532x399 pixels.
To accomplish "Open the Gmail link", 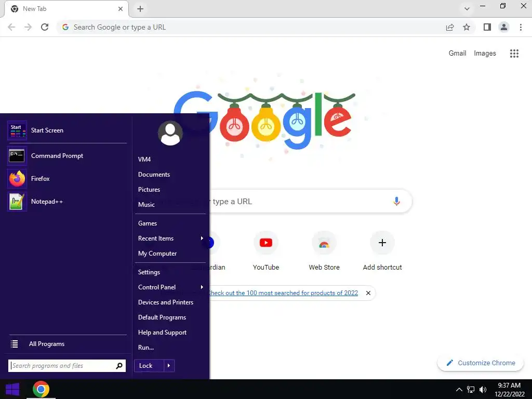I will [x=457, y=54].
